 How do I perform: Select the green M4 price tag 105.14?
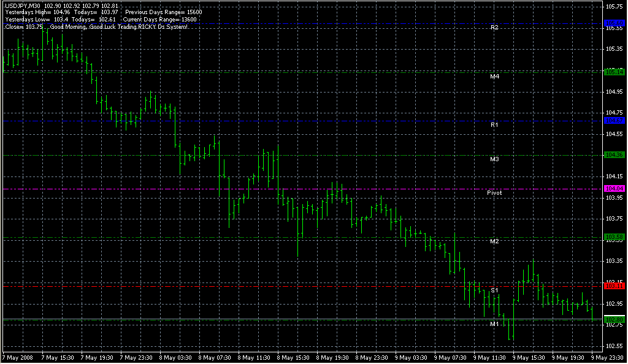pyautogui.click(x=615, y=72)
